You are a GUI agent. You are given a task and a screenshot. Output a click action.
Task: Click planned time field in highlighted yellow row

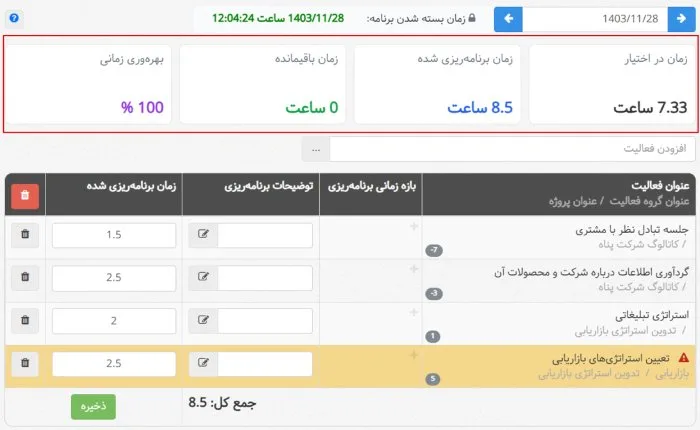click(114, 363)
